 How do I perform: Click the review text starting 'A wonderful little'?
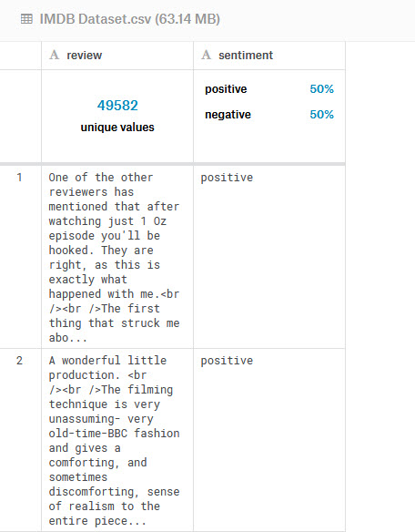[115, 440]
